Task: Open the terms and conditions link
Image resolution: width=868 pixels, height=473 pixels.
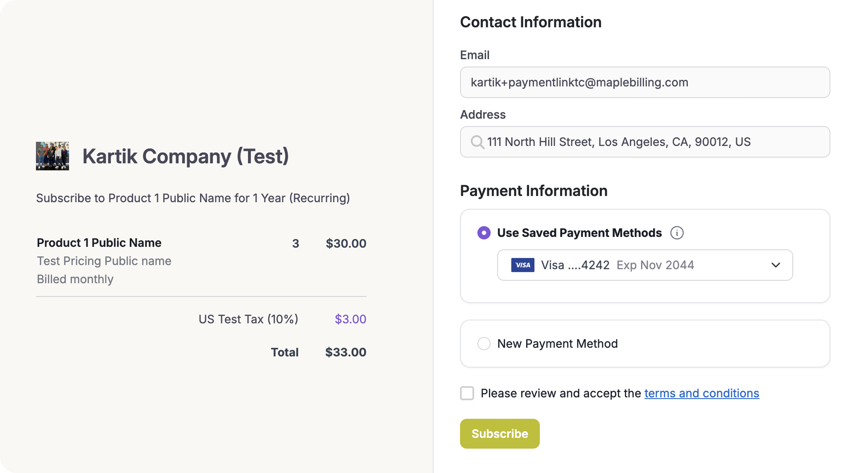Action: 701,393
